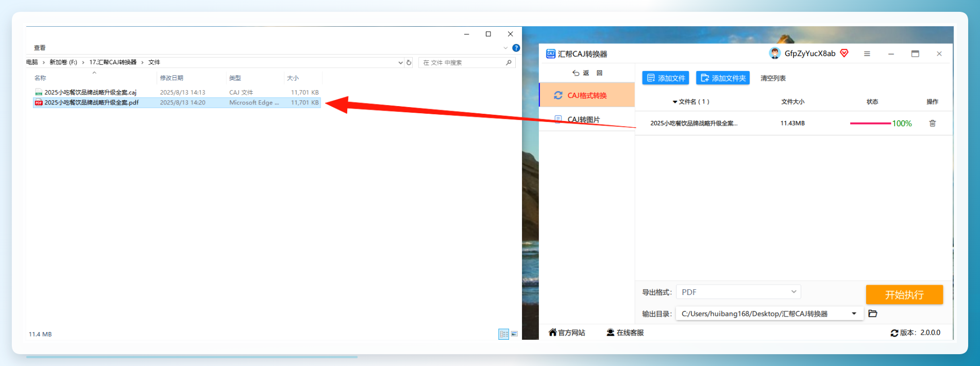Click the refresh icon next to 版本
The height and width of the screenshot is (366, 980).
[894, 333]
